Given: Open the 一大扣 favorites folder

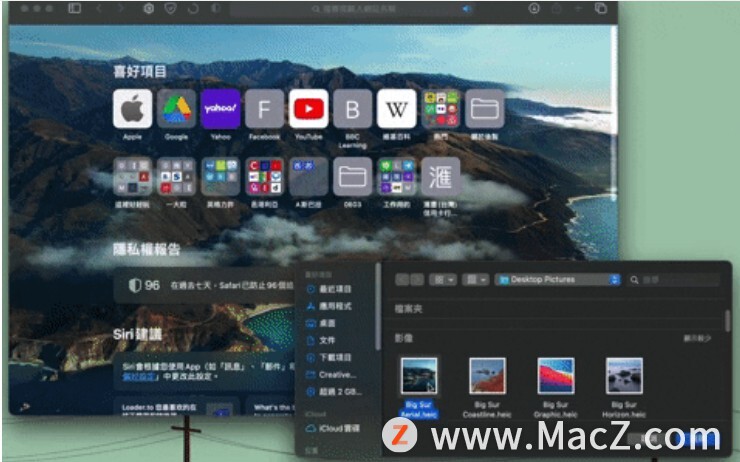Looking at the screenshot, I should pyautogui.click(x=177, y=176).
